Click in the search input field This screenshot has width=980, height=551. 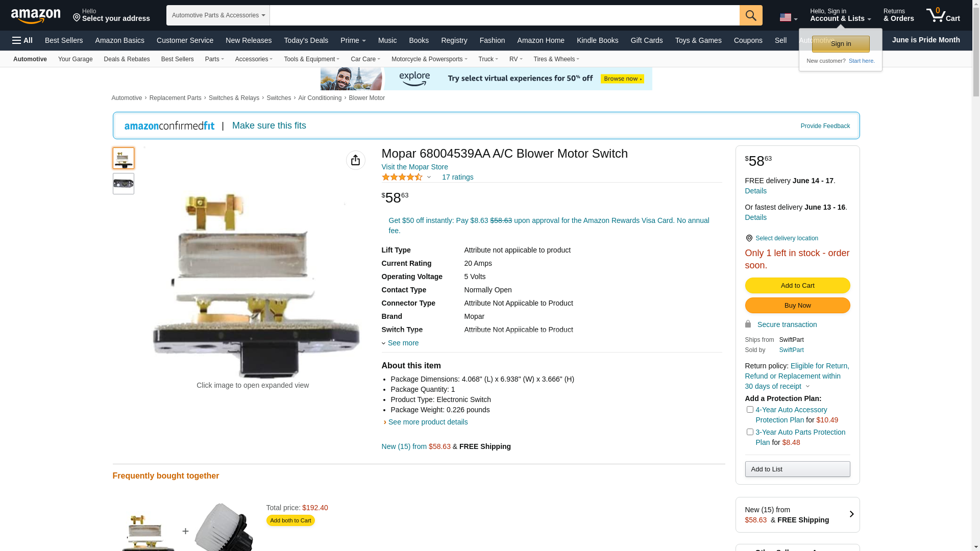[504, 15]
